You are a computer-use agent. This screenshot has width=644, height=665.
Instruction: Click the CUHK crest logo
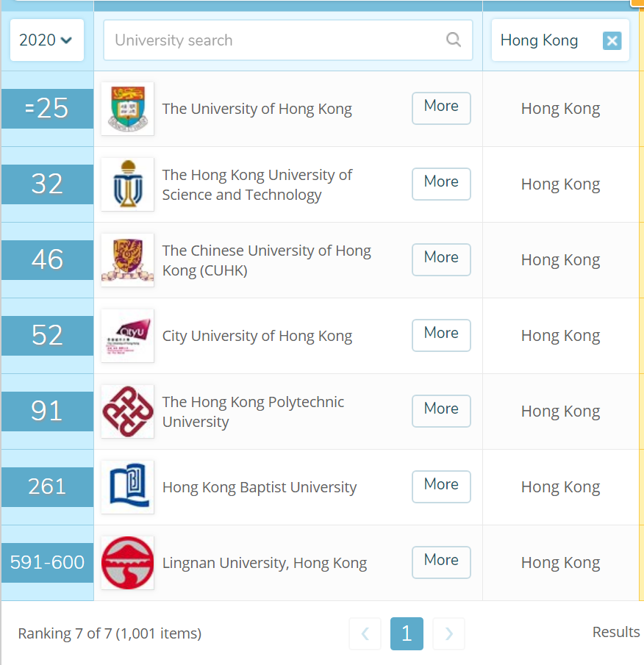[x=127, y=260]
